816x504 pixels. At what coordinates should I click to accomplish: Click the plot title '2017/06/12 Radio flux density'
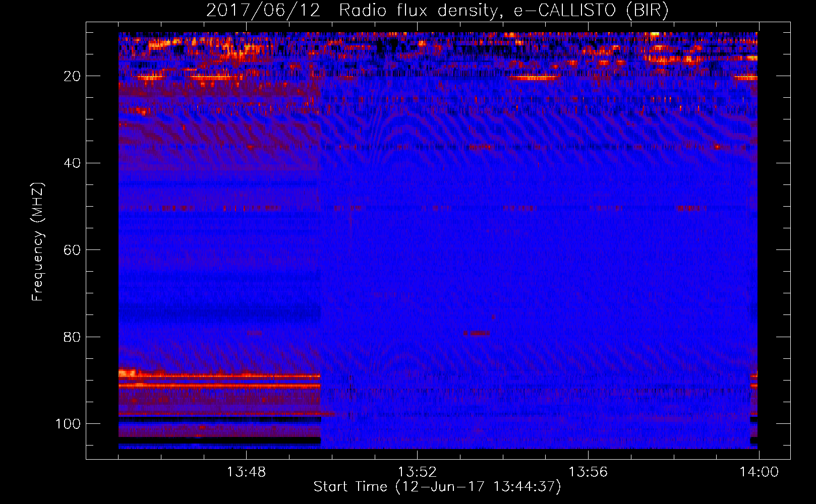[x=437, y=11]
